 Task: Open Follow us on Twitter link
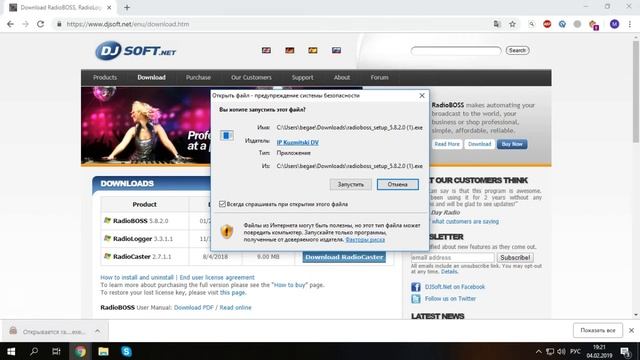click(x=450, y=299)
